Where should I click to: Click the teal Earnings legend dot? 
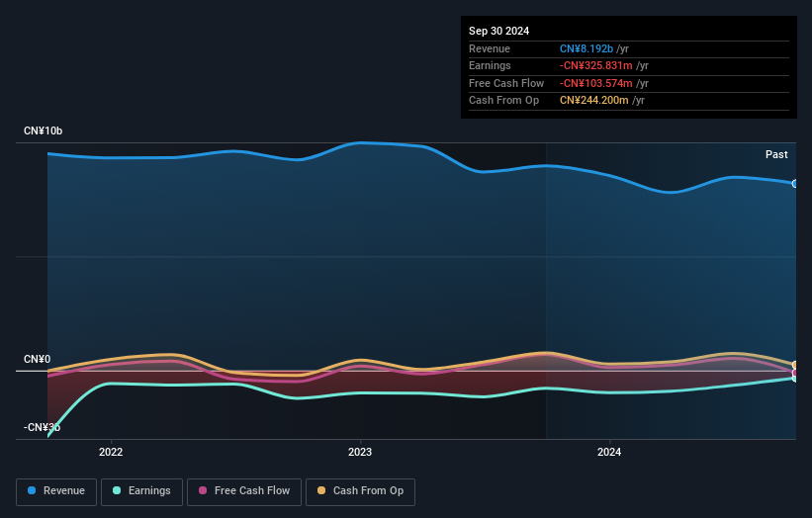[x=117, y=490]
